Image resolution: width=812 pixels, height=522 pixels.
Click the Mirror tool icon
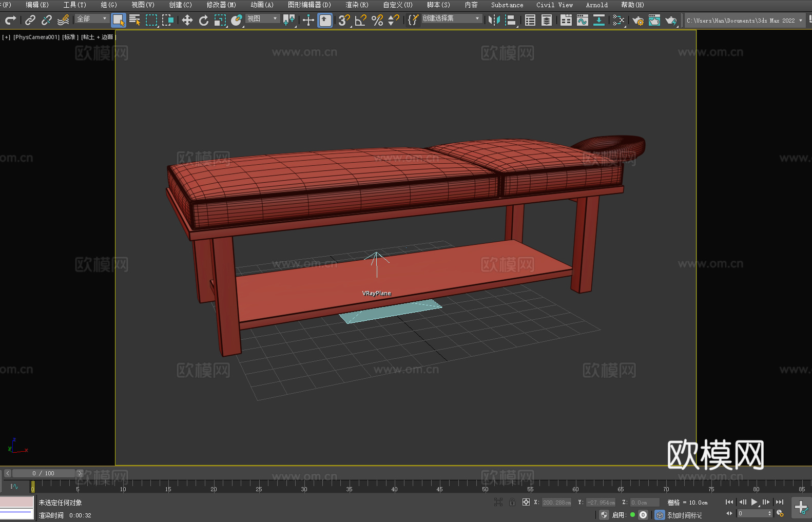(x=494, y=20)
